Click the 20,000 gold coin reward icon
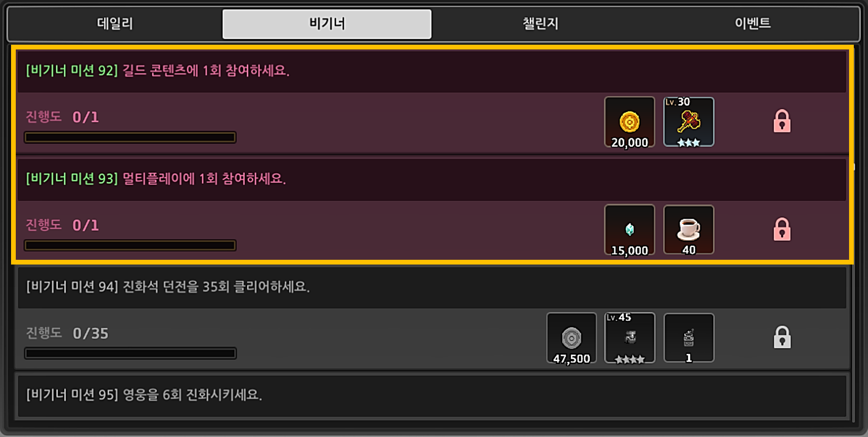This screenshot has width=868, height=437. (x=629, y=122)
